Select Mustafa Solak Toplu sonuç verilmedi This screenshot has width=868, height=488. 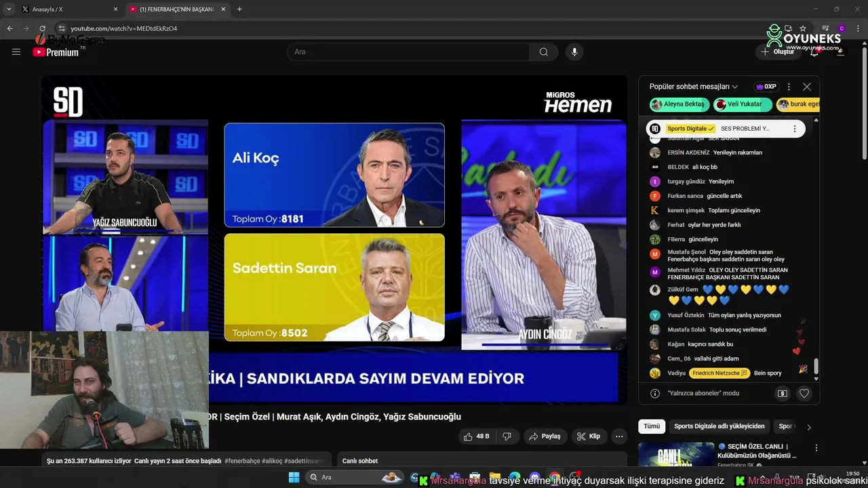729,329
